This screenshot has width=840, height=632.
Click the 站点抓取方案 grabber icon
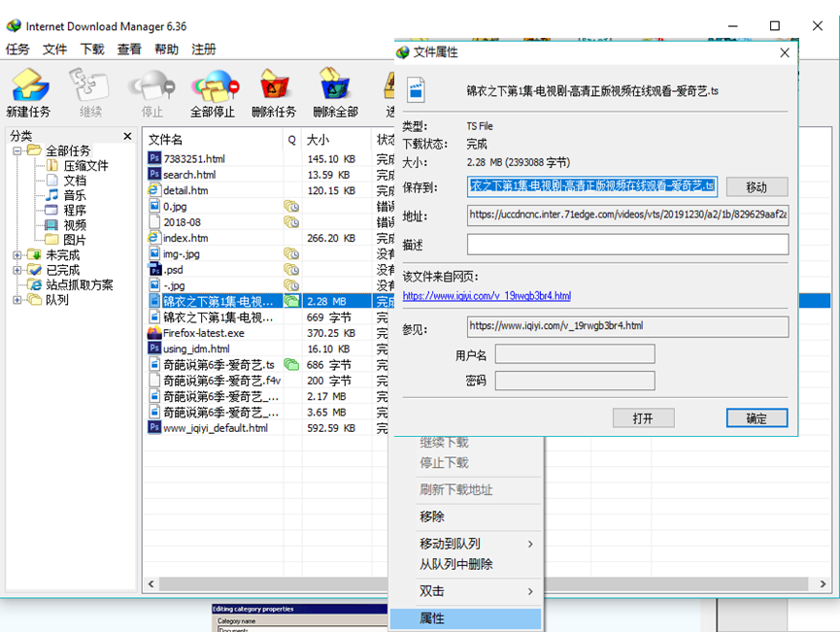pos(35,284)
